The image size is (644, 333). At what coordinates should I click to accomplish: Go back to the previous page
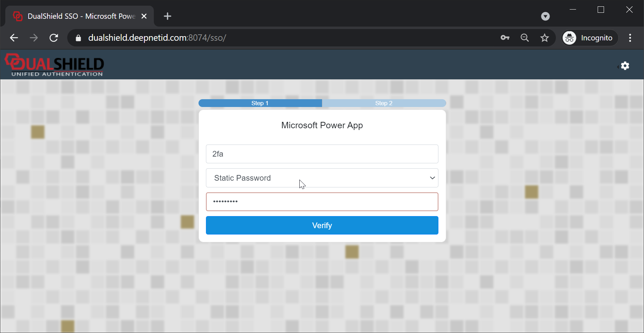click(x=14, y=38)
